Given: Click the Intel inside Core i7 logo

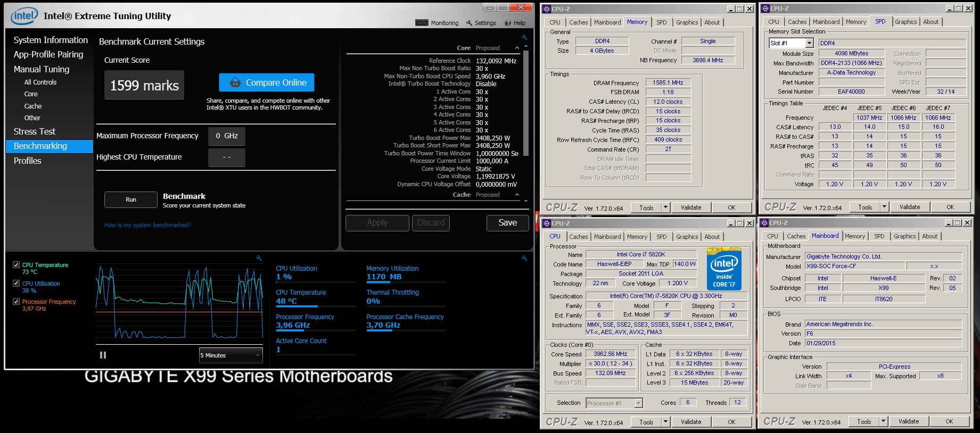Looking at the screenshot, I should click(x=724, y=269).
